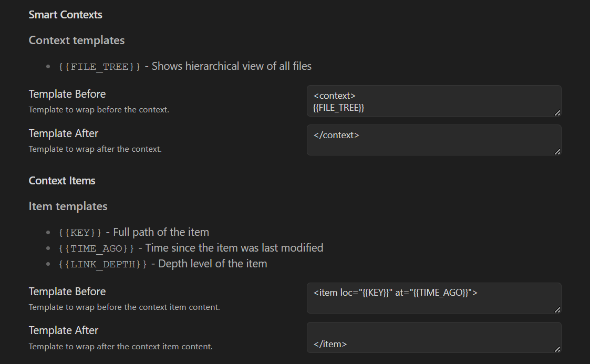Click "wrap after the context item content" description
This screenshot has width=590, height=364.
coord(120,347)
